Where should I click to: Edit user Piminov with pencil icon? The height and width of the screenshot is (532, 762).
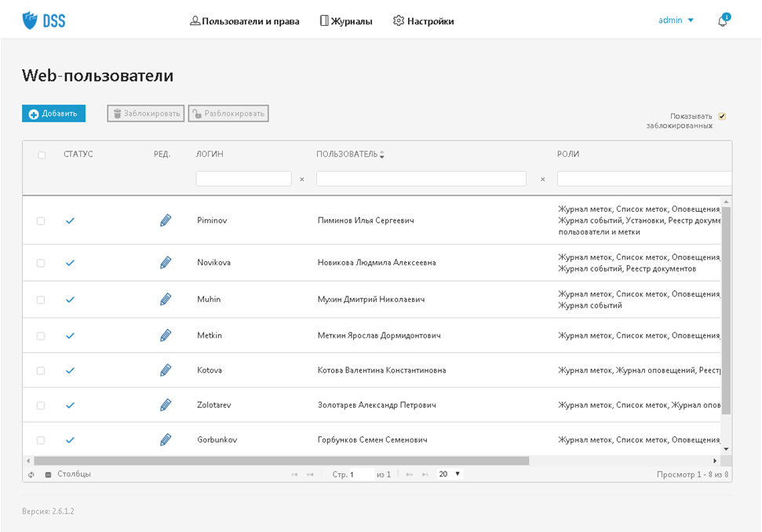pos(165,220)
